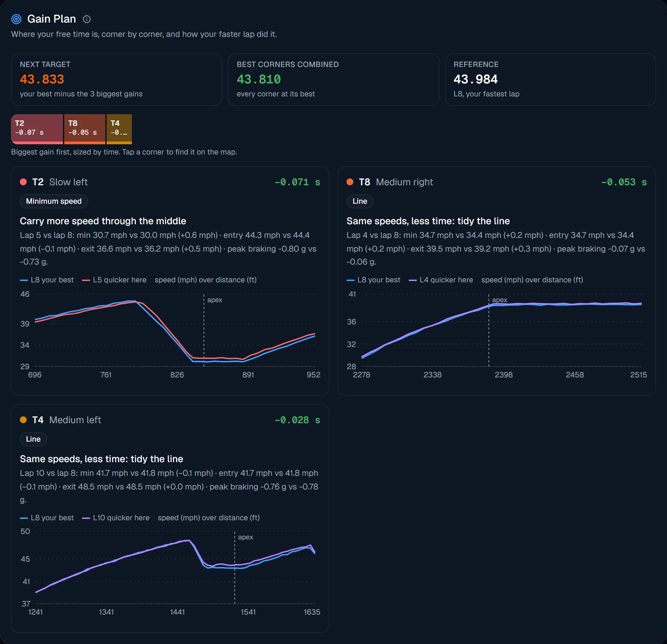Click the amber dot beside T4
The image size is (667, 644).
point(23,420)
